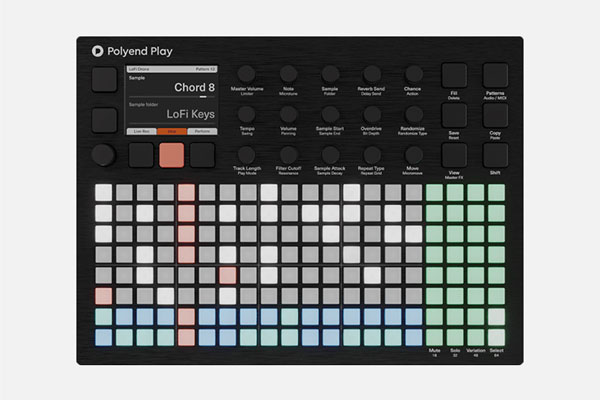Hold the Shift button
Image resolution: width=600 pixels, height=400 pixels.
click(496, 155)
